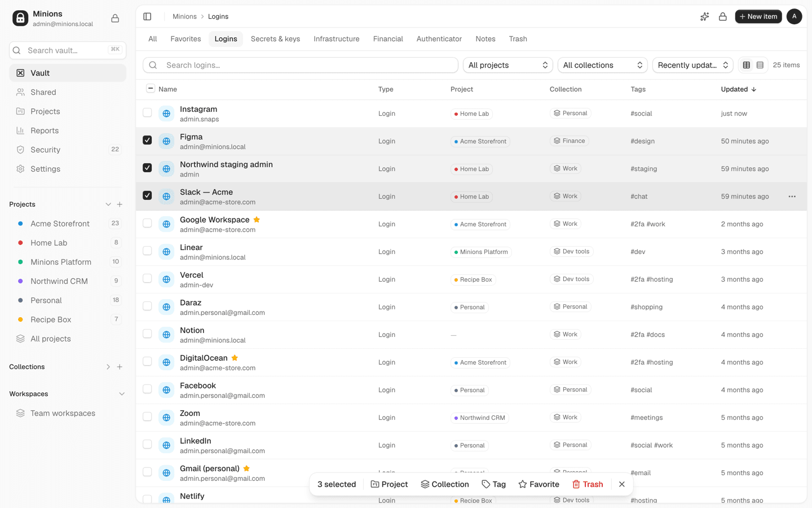The image size is (812, 508).
Task: Open the Trash tab
Action: tap(518, 39)
